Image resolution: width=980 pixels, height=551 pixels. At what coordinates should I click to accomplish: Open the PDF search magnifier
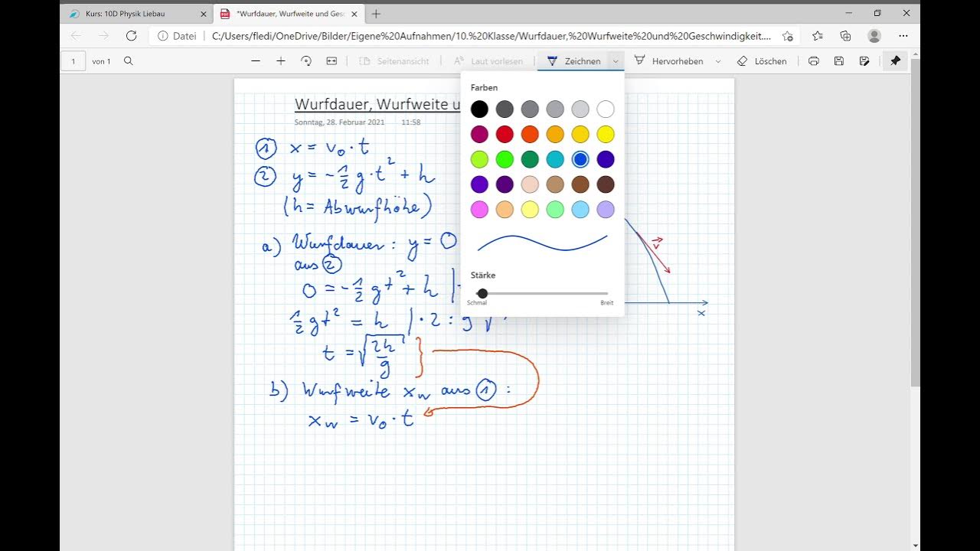(129, 61)
